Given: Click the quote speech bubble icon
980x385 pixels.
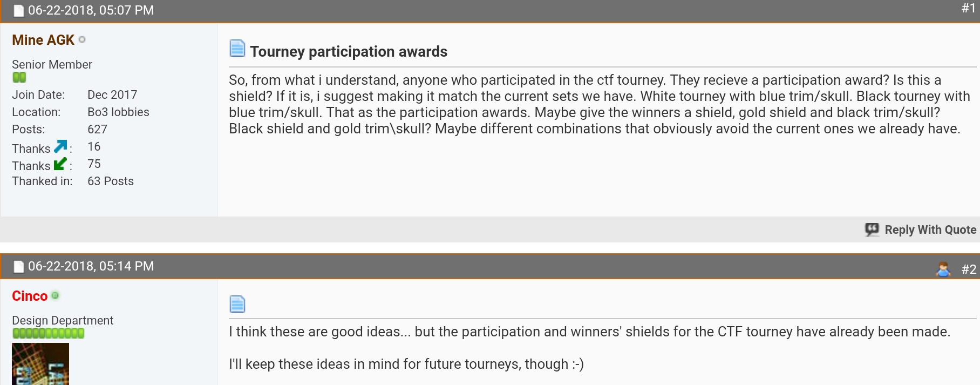Looking at the screenshot, I should 872,229.
